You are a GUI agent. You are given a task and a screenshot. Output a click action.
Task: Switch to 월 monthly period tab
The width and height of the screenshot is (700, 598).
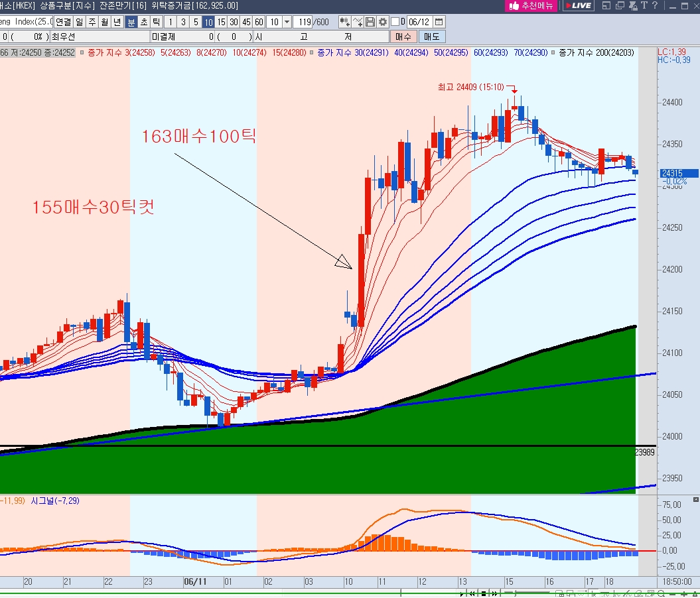[104, 22]
